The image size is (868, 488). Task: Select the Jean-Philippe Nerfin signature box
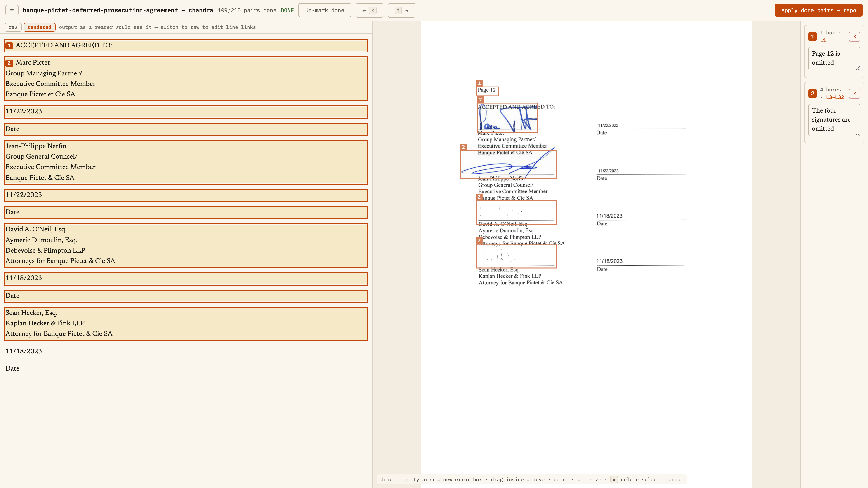pos(508,164)
